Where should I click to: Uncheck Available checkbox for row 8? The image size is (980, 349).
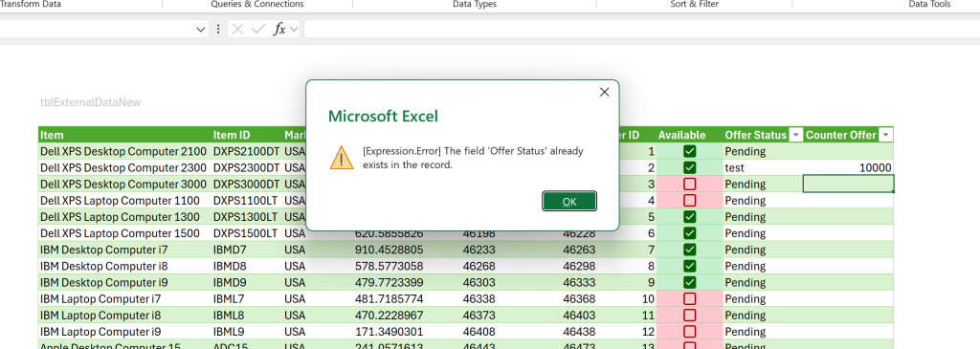tap(689, 266)
